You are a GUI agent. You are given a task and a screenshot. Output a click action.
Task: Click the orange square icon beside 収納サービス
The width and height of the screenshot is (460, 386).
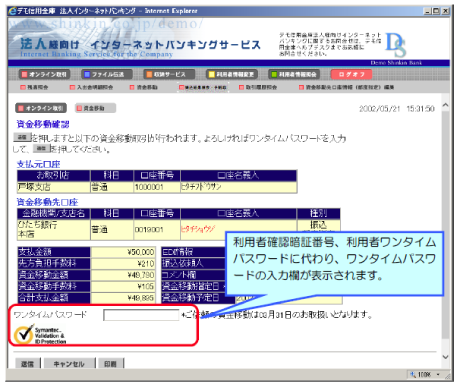(149, 74)
